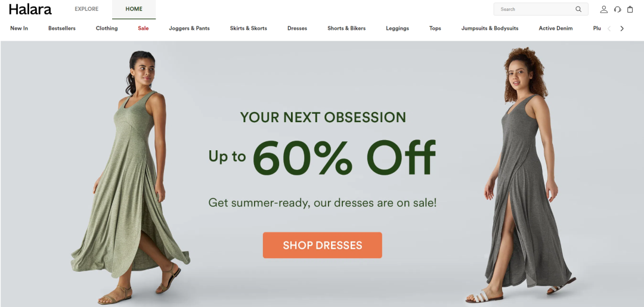Viewport: 644px width, 307px height.
Task: Go to Active Denim category
Action: [x=556, y=29]
